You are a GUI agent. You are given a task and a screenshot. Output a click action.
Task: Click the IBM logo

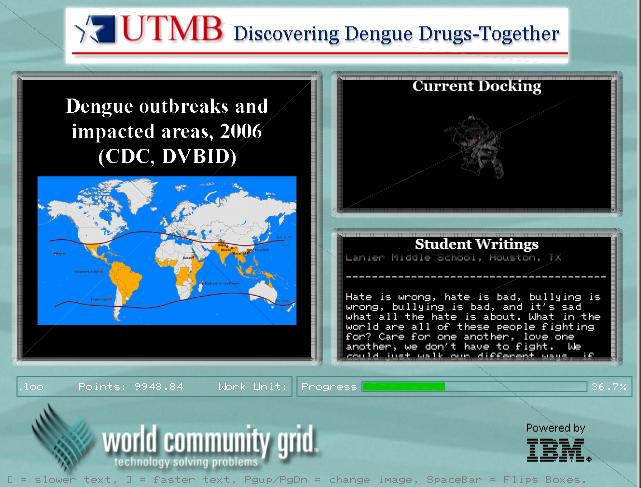(558, 450)
